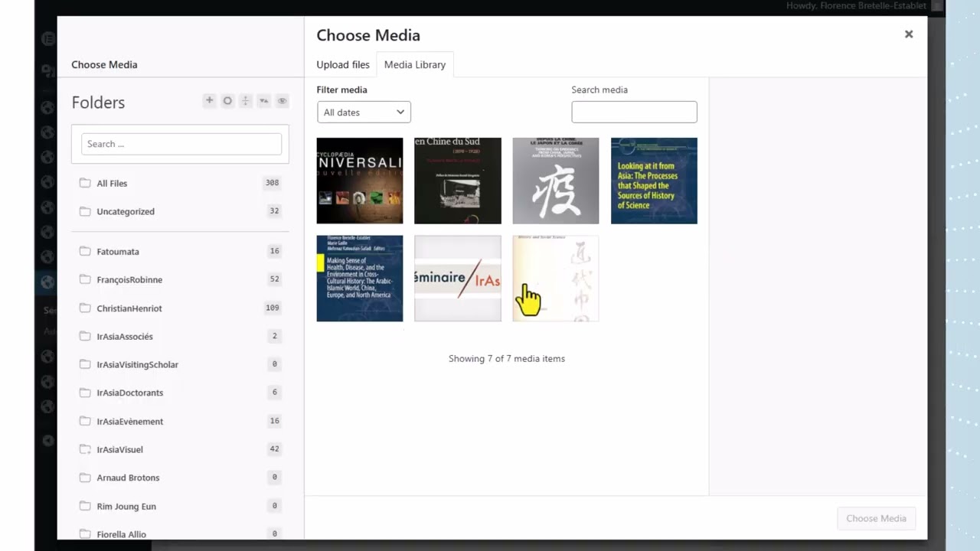Open the IrAsiaAssociés folder

pyautogui.click(x=180, y=337)
